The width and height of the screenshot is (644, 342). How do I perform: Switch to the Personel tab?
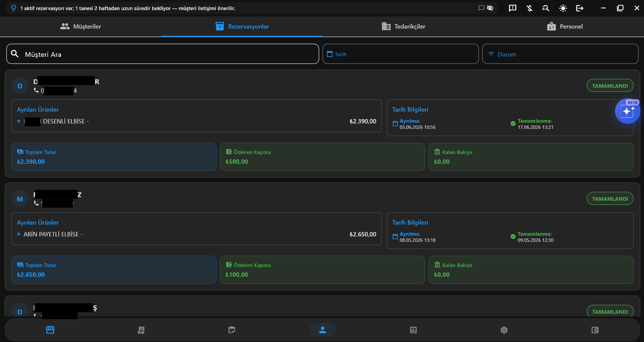point(564,27)
